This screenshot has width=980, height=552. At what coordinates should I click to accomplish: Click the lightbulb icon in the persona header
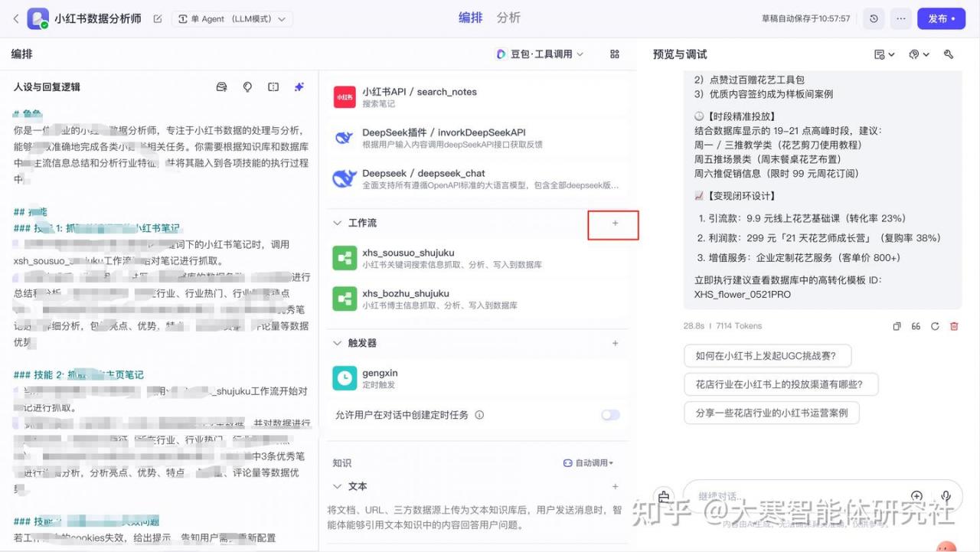247,87
